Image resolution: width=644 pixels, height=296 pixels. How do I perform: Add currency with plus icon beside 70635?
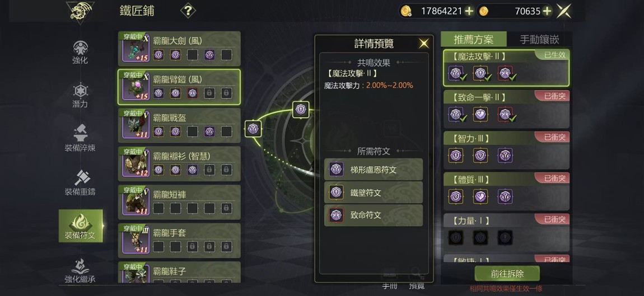point(547,11)
